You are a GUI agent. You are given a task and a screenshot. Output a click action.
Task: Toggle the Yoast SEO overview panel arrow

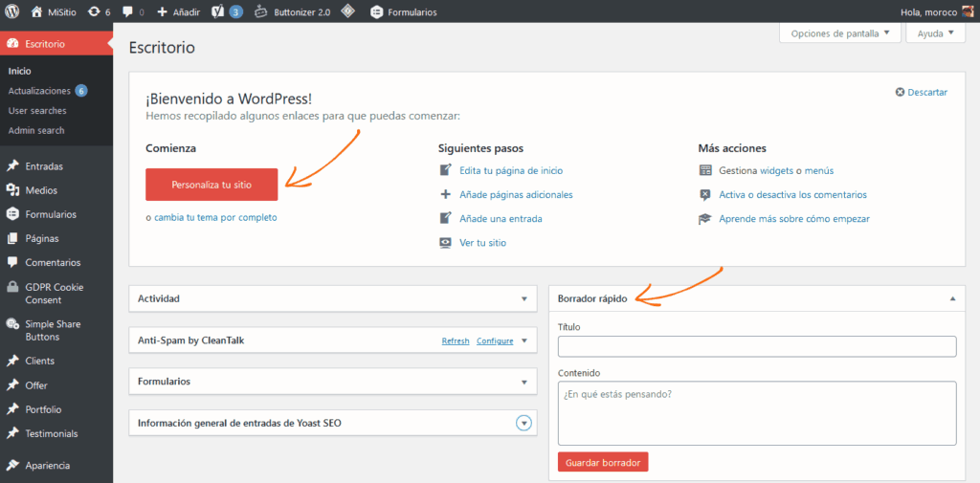point(523,423)
